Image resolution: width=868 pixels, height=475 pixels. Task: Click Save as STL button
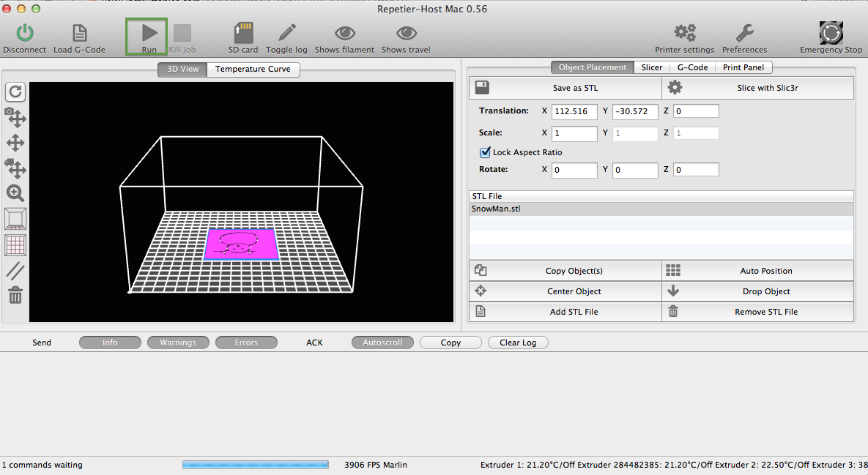coord(565,88)
